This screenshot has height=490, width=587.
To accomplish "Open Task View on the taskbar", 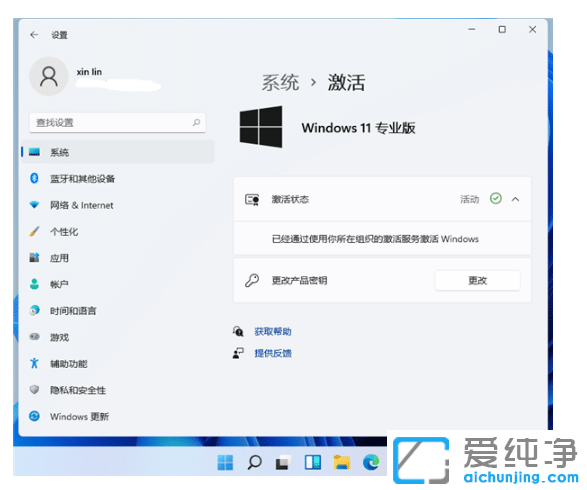I will point(283,463).
